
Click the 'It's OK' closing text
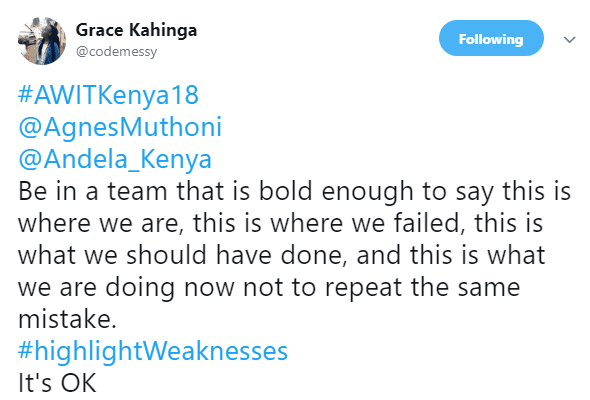pos(57,384)
